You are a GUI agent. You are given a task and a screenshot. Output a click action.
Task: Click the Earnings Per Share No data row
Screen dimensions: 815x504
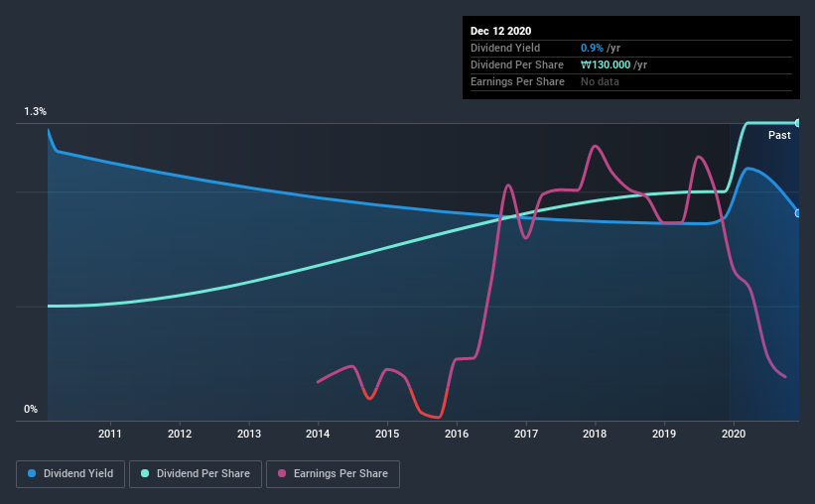click(631, 81)
